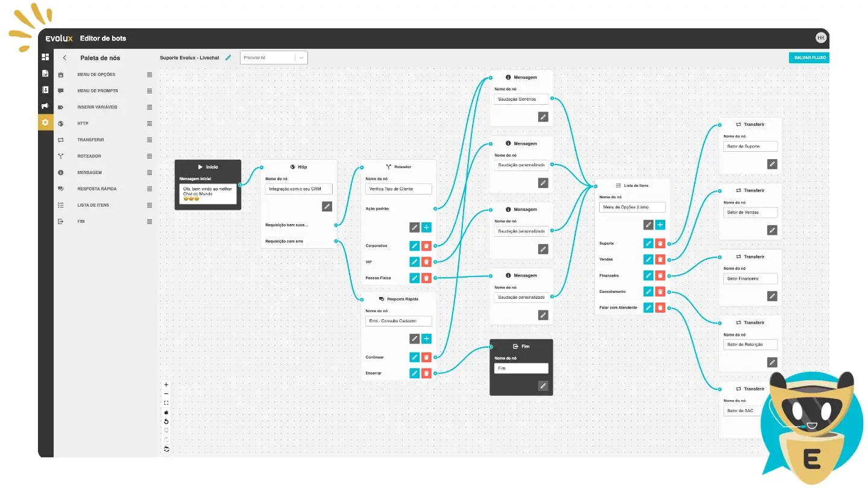
Task: Open the Procurar nó dropdown
Action: click(301, 58)
